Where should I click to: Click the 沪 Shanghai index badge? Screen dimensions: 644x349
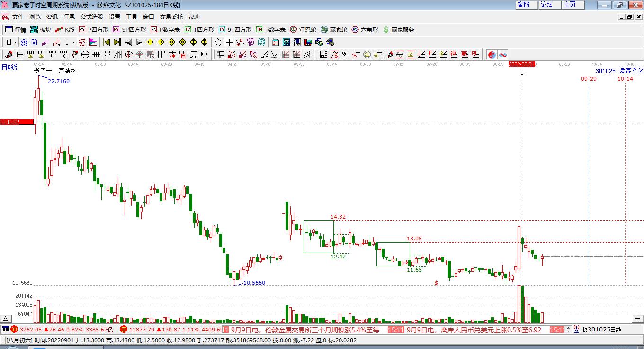pyautogui.click(x=14, y=329)
